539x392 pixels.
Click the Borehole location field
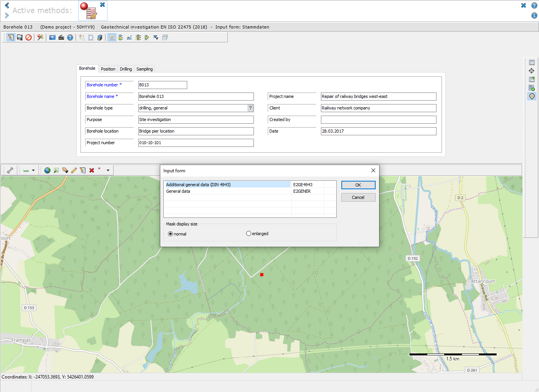pyautogui.click(x=196, y=131)
